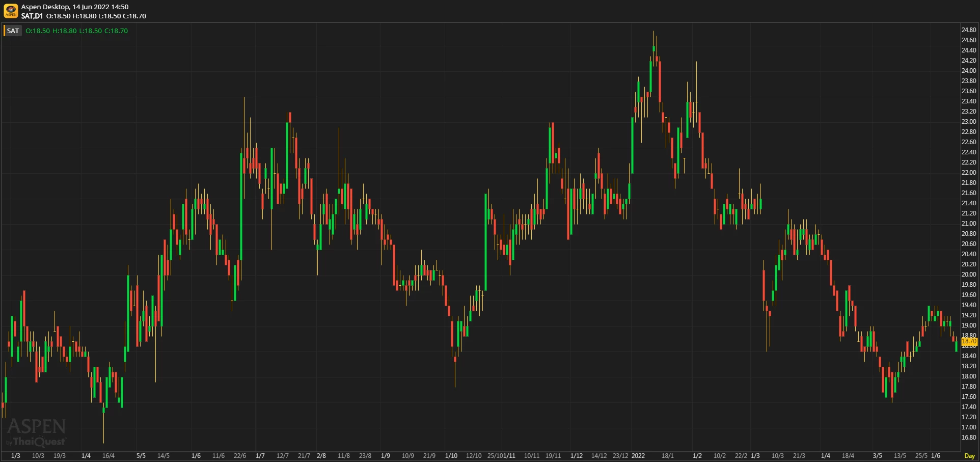Click the 16.80 price axis label
This screenshot has width=980, height=462.
969,438
